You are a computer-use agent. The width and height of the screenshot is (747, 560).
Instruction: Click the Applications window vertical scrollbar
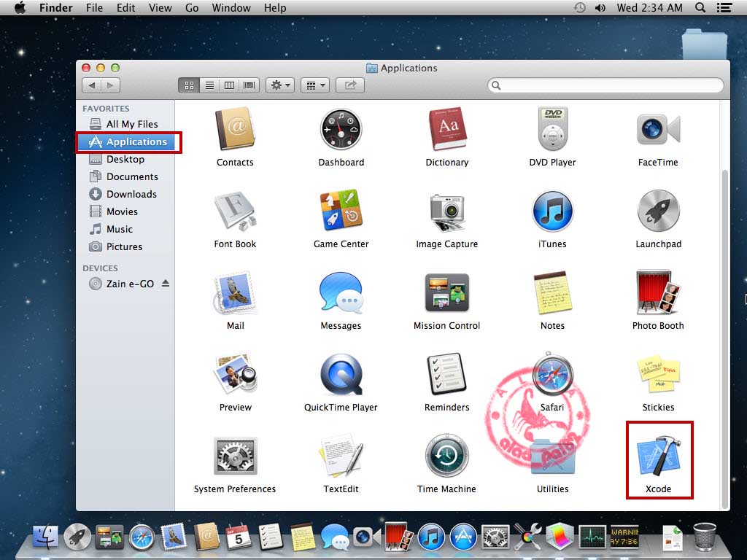(x=724, y=338)
